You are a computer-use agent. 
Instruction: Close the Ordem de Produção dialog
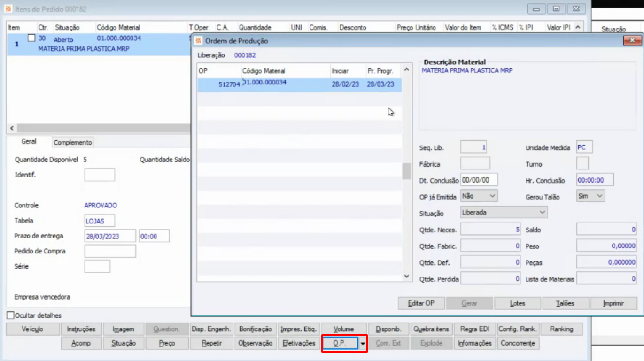[632, 41]
